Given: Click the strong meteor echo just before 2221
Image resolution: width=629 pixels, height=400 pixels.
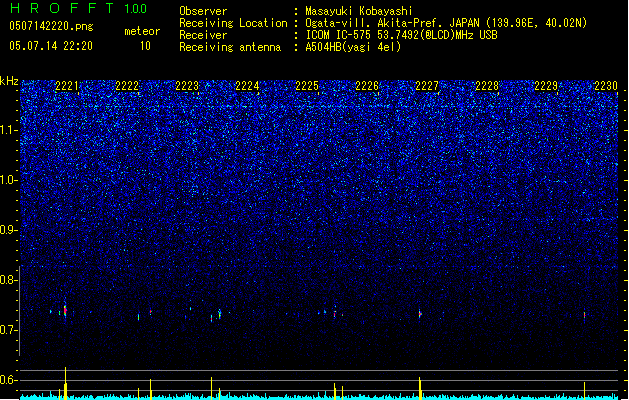Looking at the screenshot, I should click(65, 310).
